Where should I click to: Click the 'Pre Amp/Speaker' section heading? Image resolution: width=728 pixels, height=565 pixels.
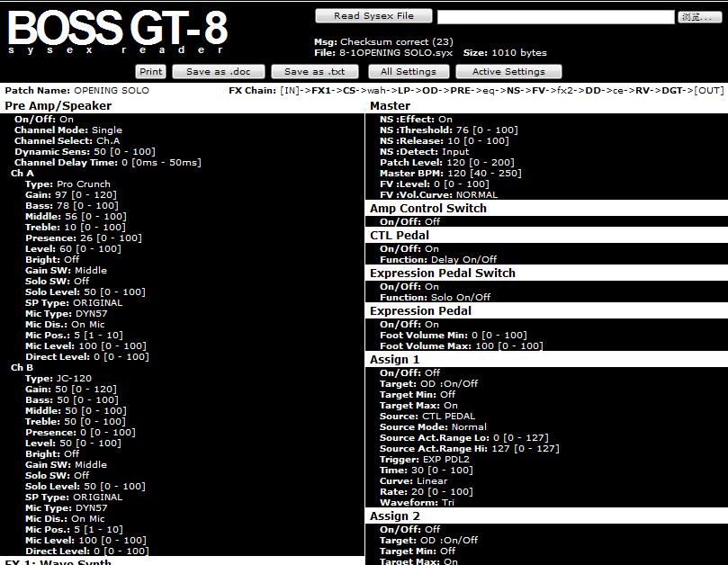coord(58,106)
